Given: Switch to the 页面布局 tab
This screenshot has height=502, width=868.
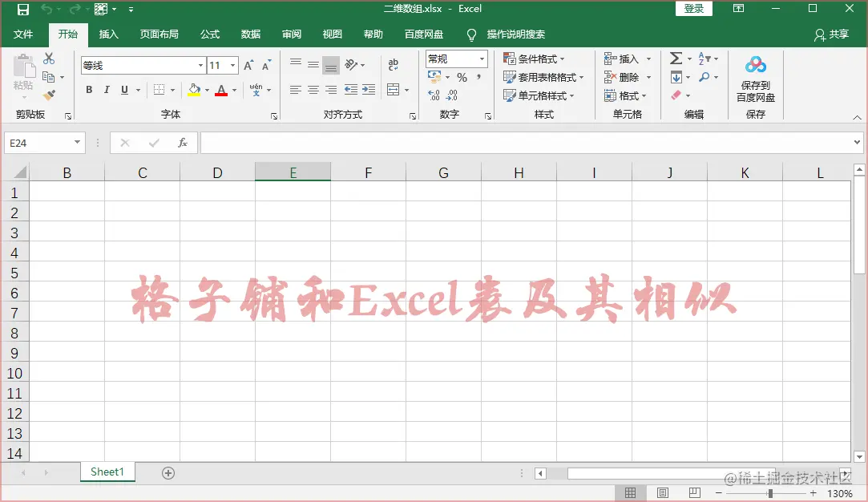Looking at the screenshot, I should click(x=159, y=34).
